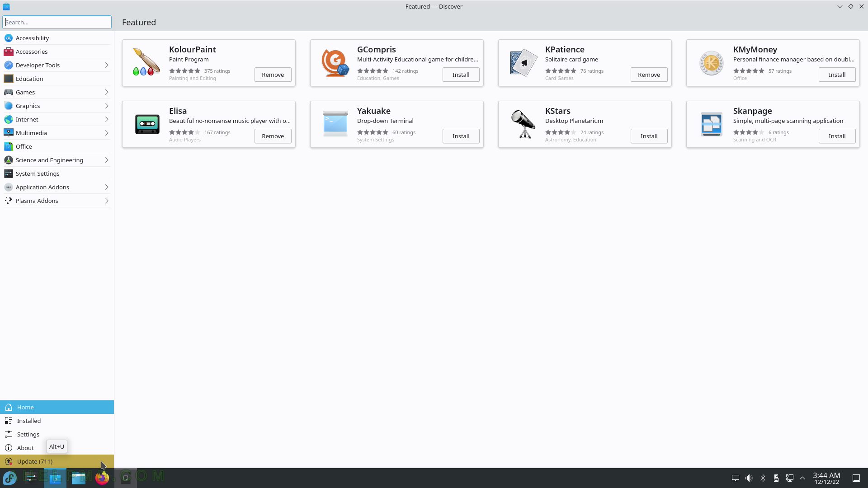Click the Settings sliders icon
The width and height of the screenshot is (868, 488).
point(8,434)
